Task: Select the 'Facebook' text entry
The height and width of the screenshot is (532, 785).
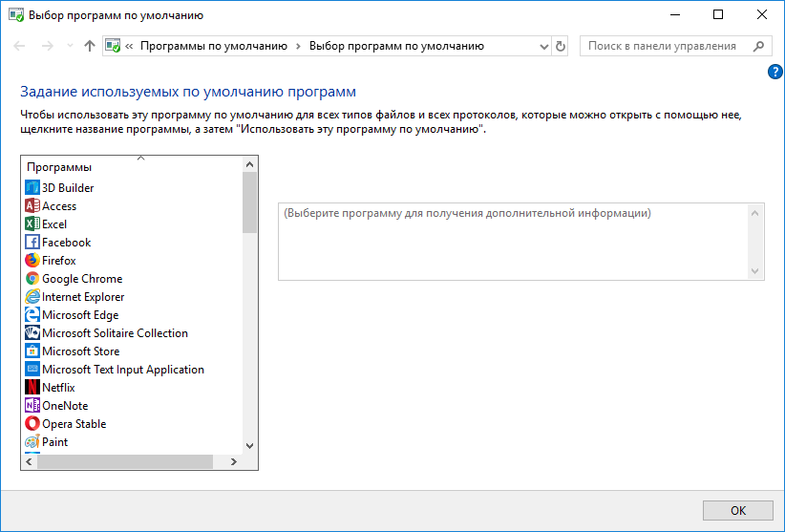Action: [x=67, y=243]
